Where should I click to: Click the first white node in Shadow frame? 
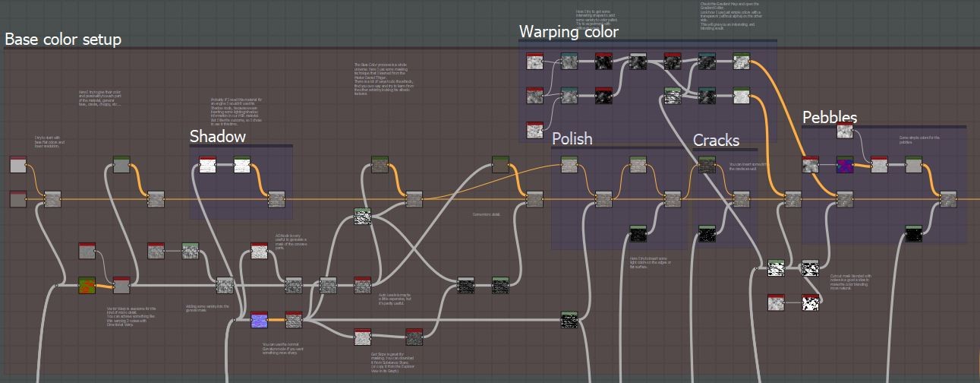tap(208, 164)
